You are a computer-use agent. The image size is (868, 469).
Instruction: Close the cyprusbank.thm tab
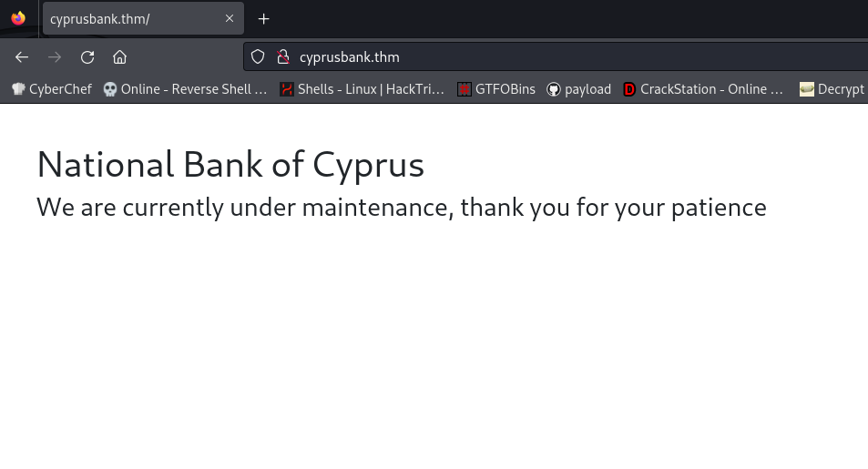tap(230, 18)
